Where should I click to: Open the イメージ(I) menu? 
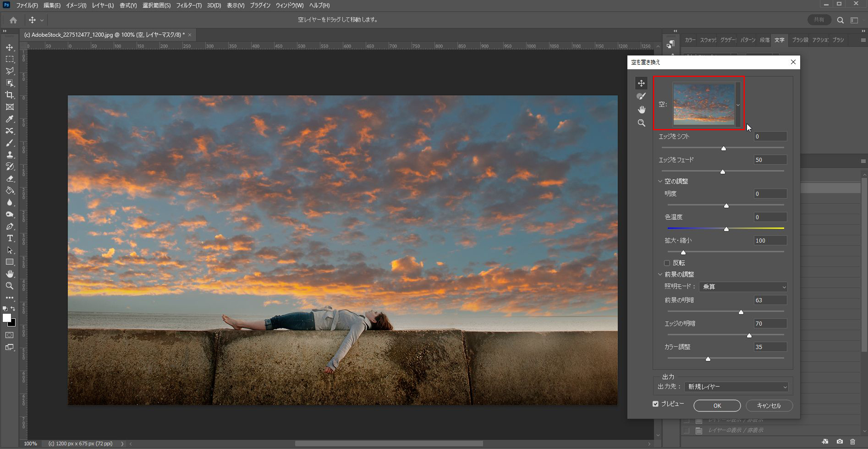[x=76, y=6]
